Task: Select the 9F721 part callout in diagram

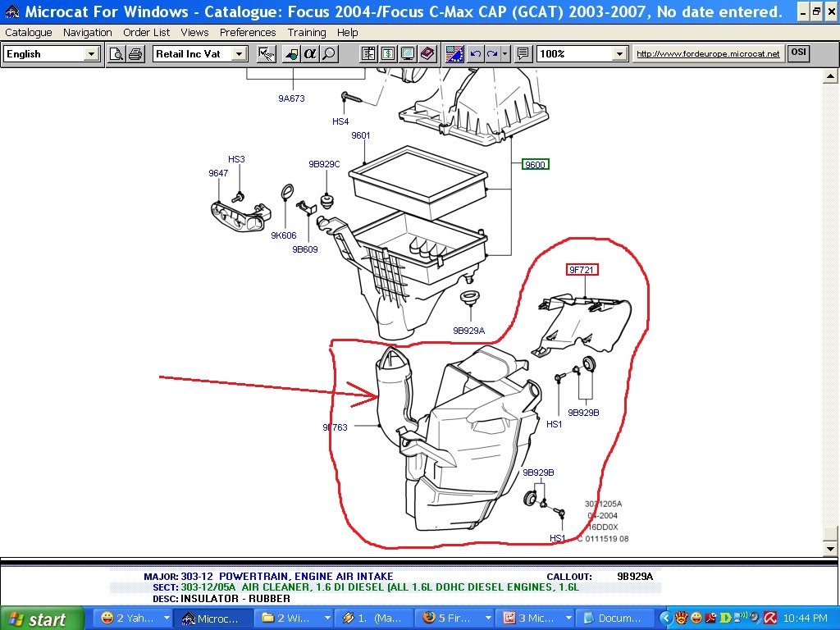Action: pos(581,270)
